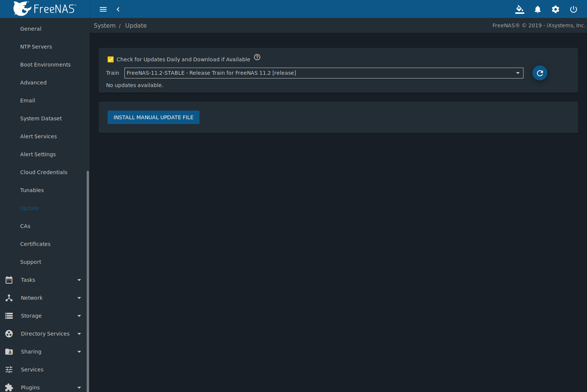Image resolution: width=587 pixels, height=392 pixels.
Task: Uncheck Check for Updates Daily checkbox
Action: click(x=111, y=59)
